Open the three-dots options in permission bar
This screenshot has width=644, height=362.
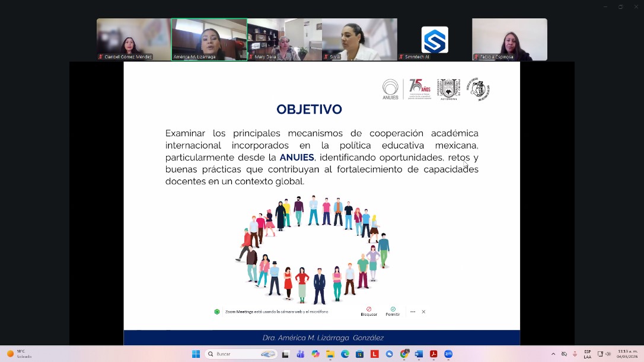pyautogui.click(x=413, y=312)
